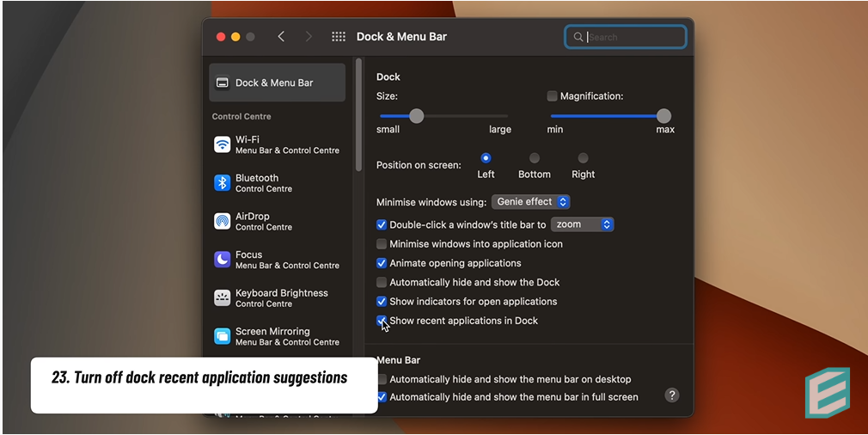Uncheck Show recent applications in Dock

tap(382, 321)
